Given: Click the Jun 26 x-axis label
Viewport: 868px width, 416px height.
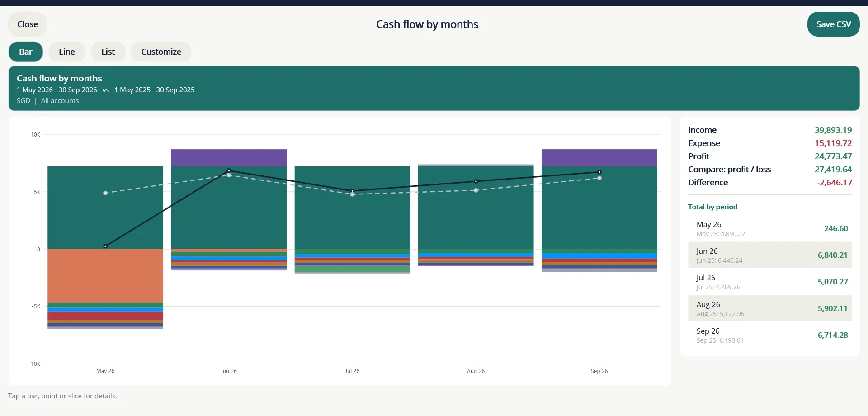Looking at the screenshot, I should click(229, 371).
